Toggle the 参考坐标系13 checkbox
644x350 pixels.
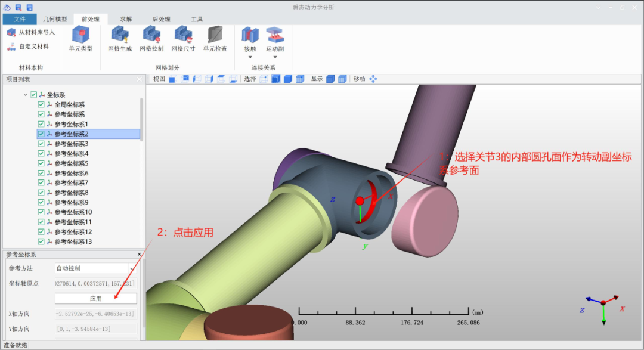(x=41, y=241)
